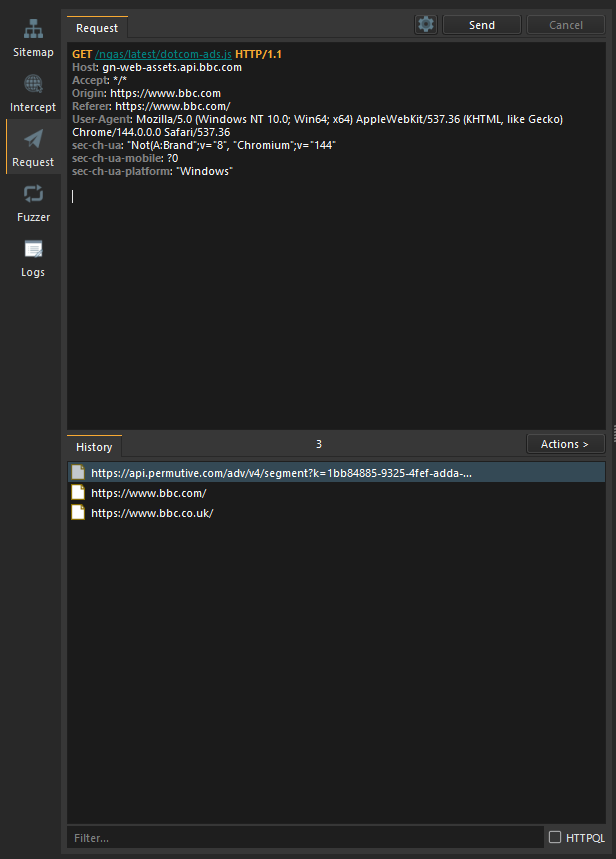Click the HTTP/1.1 protocol text

point(258,54)
